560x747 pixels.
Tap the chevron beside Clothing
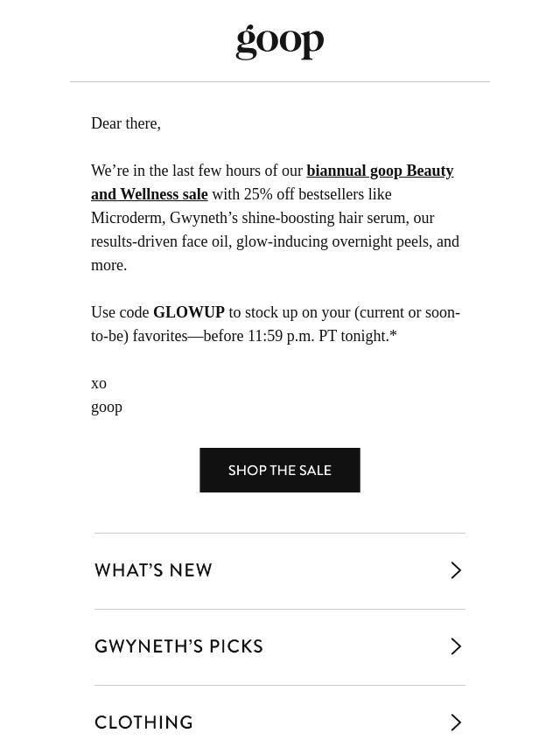(456, 723)
